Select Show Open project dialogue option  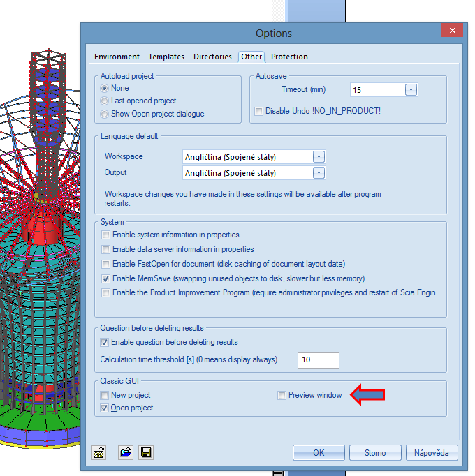(x=105, y=114)
